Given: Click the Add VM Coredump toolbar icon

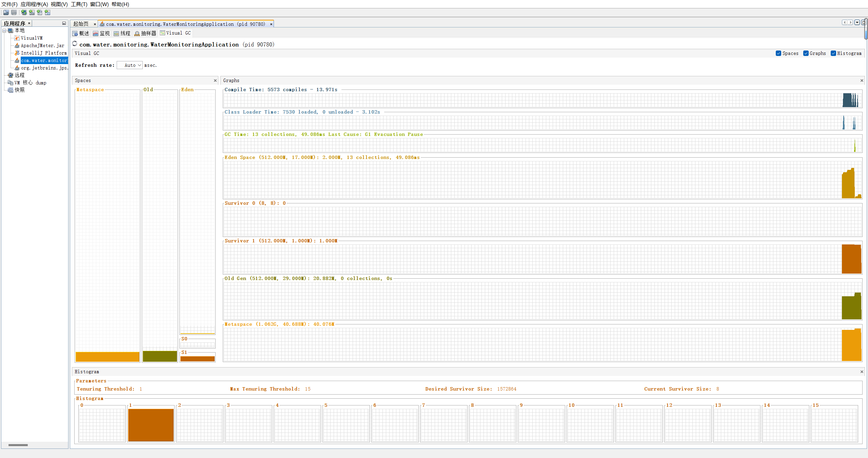Looking at the screenshot, I should [40, 13].
